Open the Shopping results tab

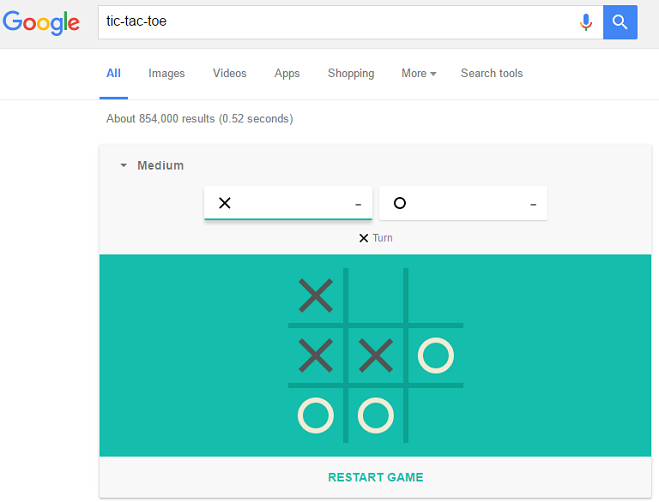click(350, 74)
